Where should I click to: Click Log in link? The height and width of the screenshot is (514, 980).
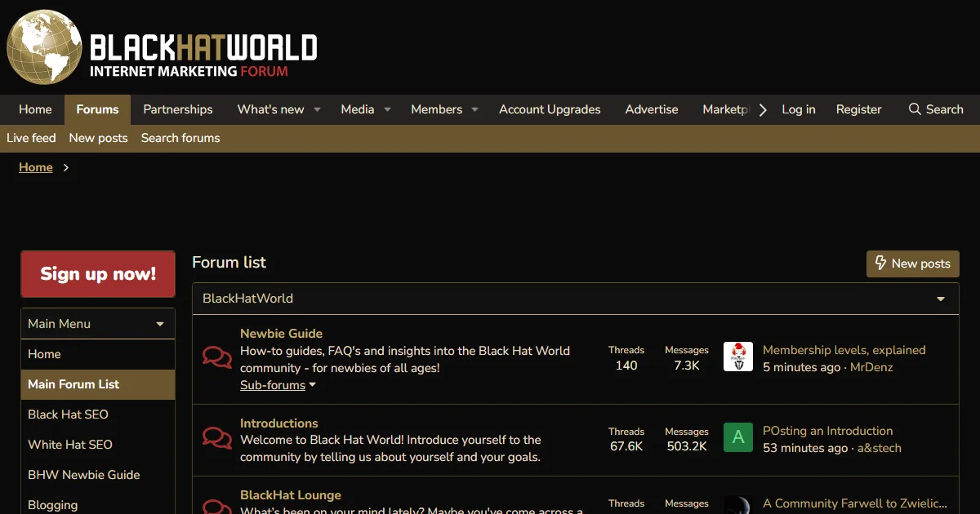tap(799, 109)
